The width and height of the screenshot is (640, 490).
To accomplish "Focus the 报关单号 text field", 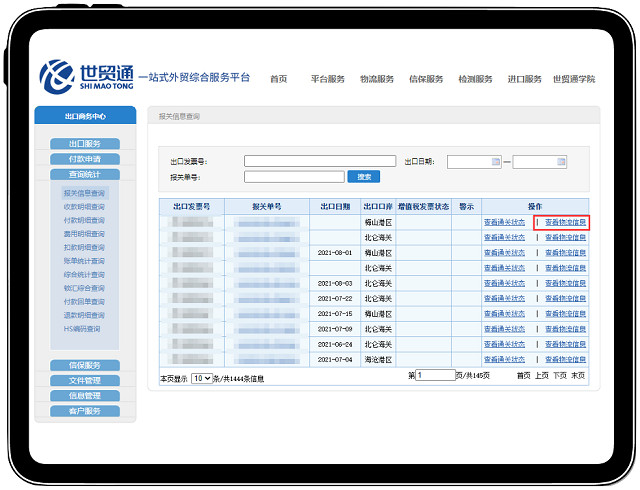I will (294, 177).
